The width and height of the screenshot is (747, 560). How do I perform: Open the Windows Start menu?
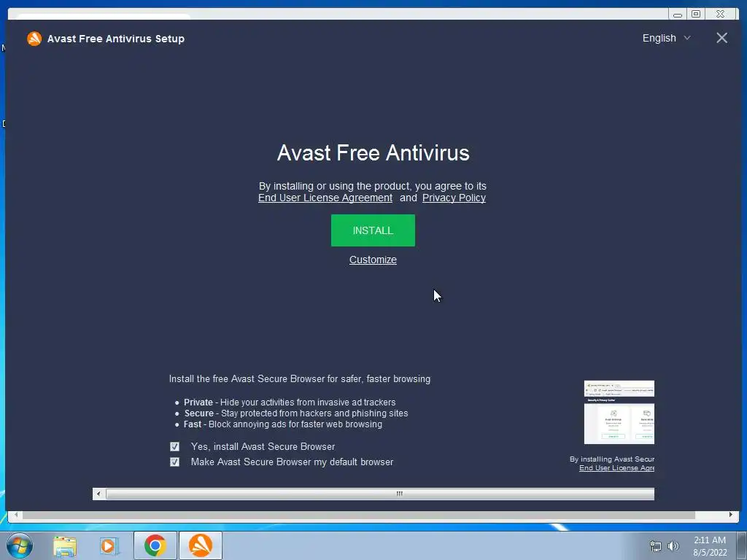pyautogui.click(x=19, y=545)
